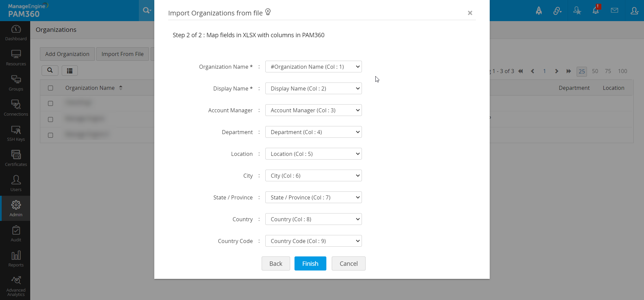The image size is (644, 300).
Task: Open Certificates in the sidebar
Action: pos(16,159)
